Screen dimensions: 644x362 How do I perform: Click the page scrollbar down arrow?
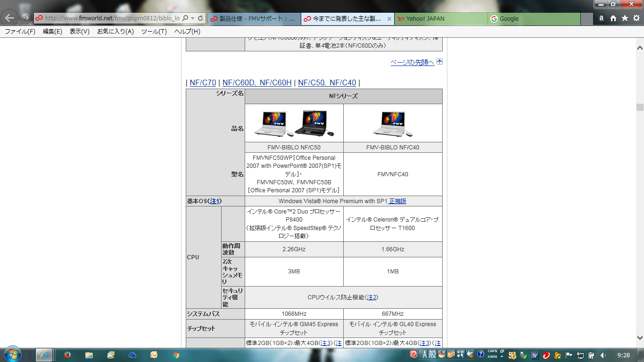pyautogui.click(x=640, y=337)
